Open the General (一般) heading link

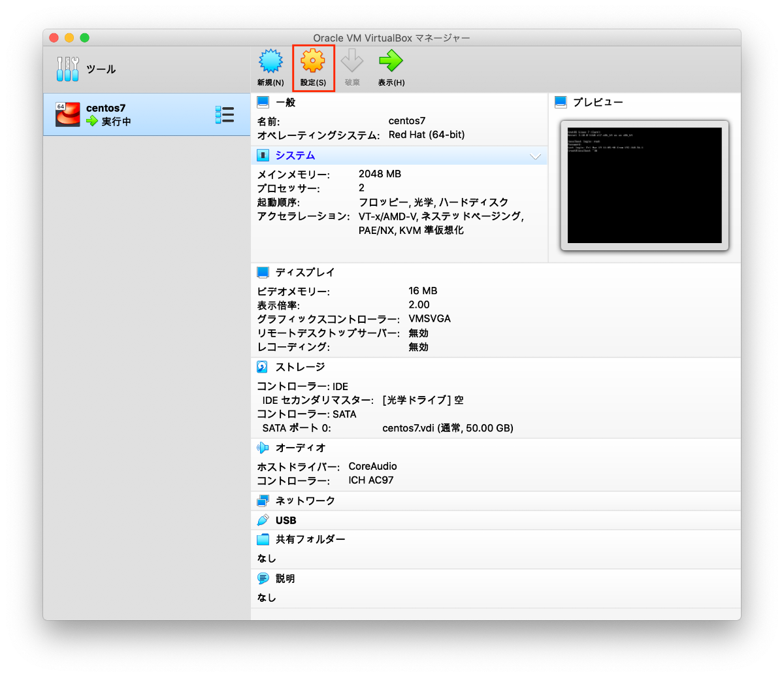[x=286, y=103]
